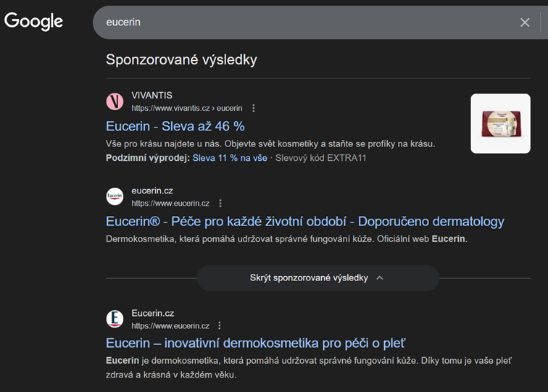The height and width of the screenshot is (392, 548).
Task: Click the Eucerin favicon on the sponsored eucerin.cz ad
Action: click(x=115, y=196)
